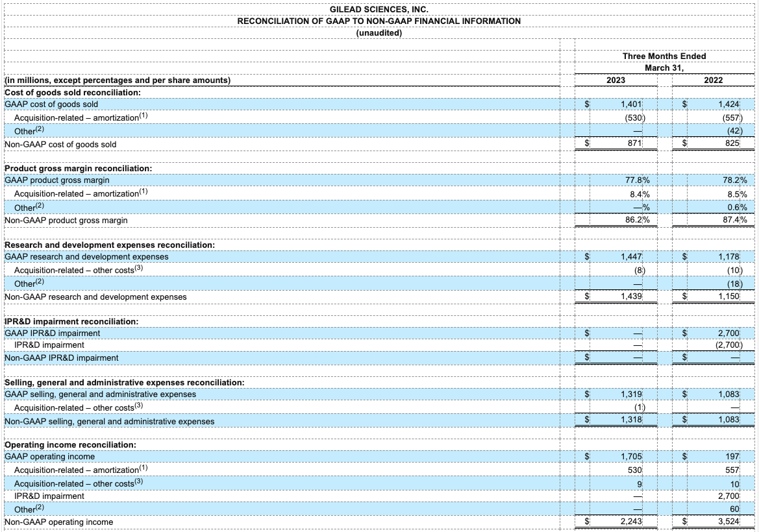Image resolution: width=759 pixels, height=532 pixels.
Task: Click 'Non-GAAP research and development expenses' label
Action: [95, 297]
